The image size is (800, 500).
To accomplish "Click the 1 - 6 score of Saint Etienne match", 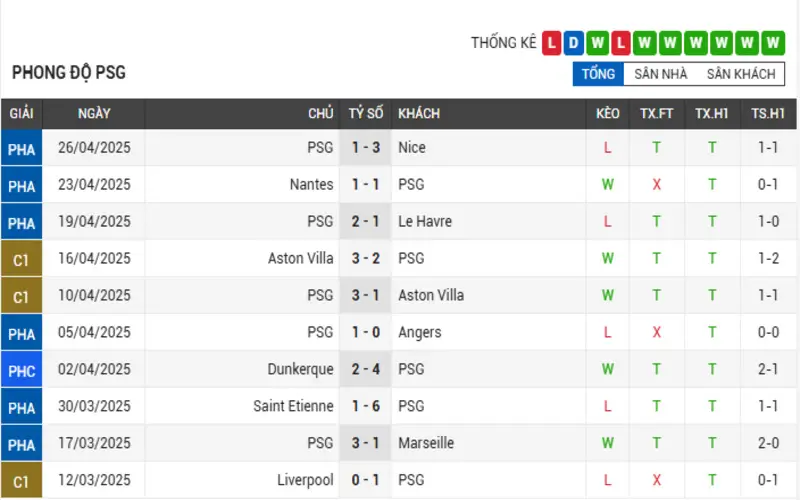I will [365, 406].
